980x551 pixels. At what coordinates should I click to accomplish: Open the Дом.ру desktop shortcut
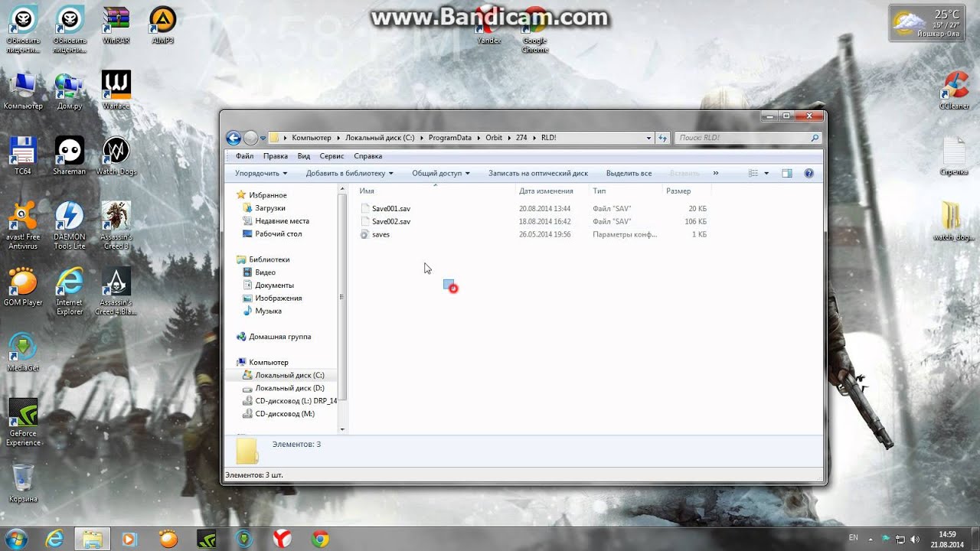[70, 90]
